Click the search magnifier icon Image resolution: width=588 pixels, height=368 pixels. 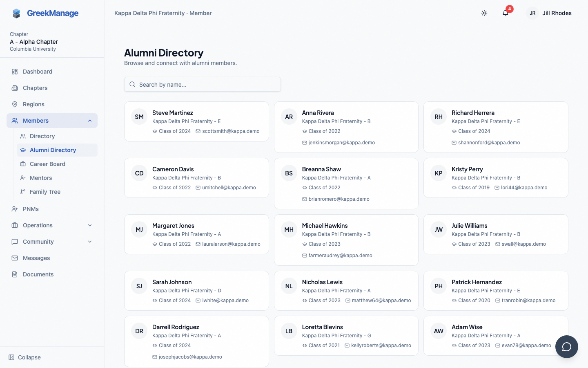(132, 84)
